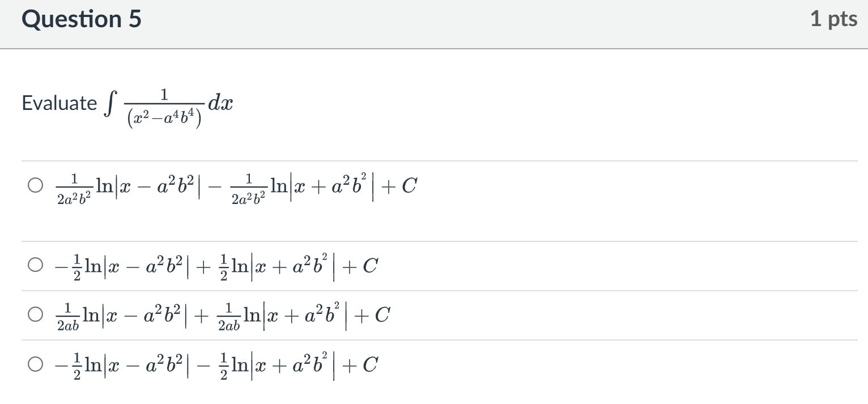Choose radio for answer starting −½ln then plus ½ln
The image size is (868, 404).
pyautogui.click(x=35, y=265)
